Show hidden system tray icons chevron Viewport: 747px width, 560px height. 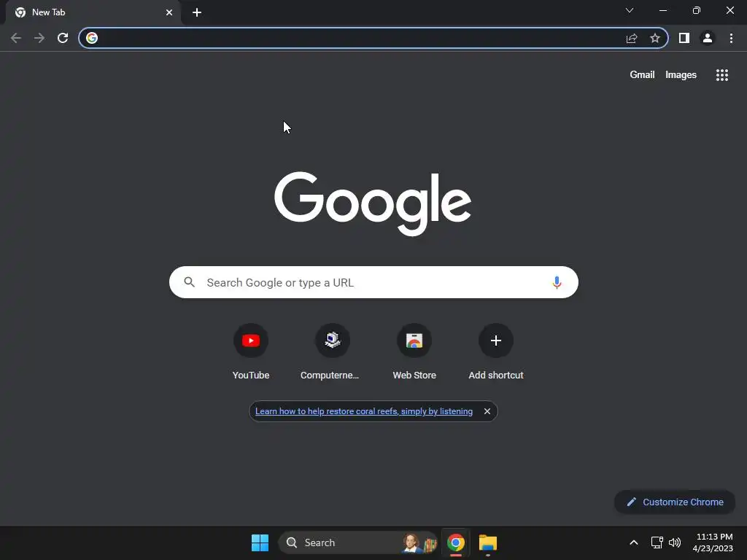[634, 542]
